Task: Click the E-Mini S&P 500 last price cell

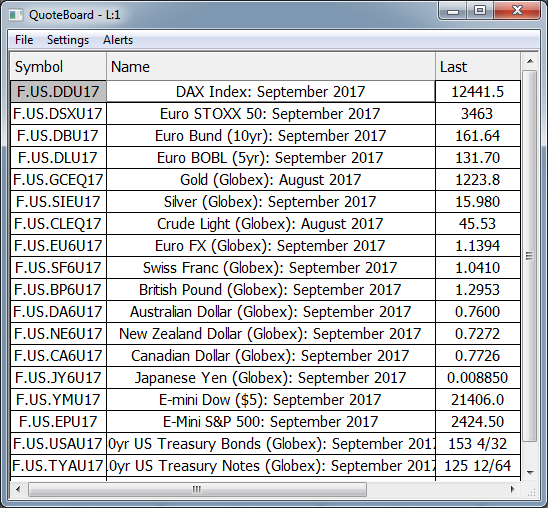Action: [478, 422]
